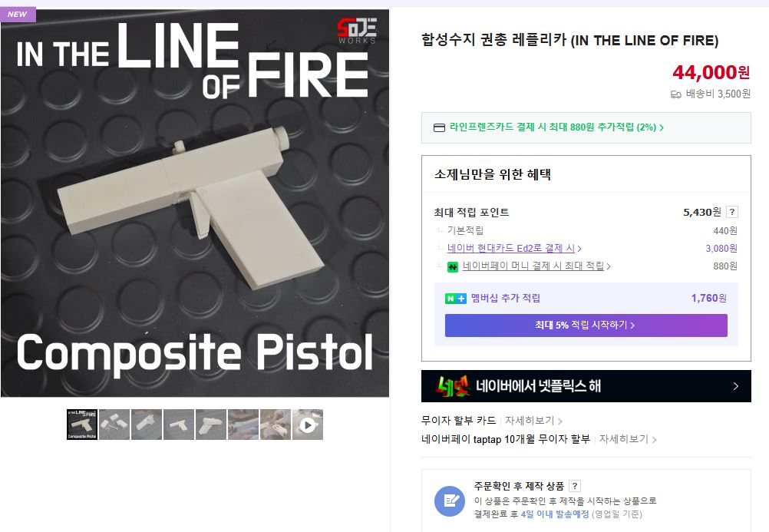
Task: Open the 네이버에서 넷플릭스 해 banner arrow
Action: (x=736, y=386)
